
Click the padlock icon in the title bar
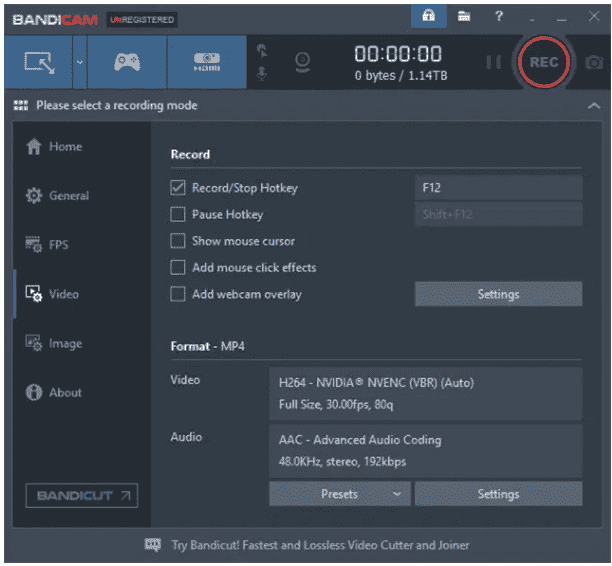tap(429, 16)
